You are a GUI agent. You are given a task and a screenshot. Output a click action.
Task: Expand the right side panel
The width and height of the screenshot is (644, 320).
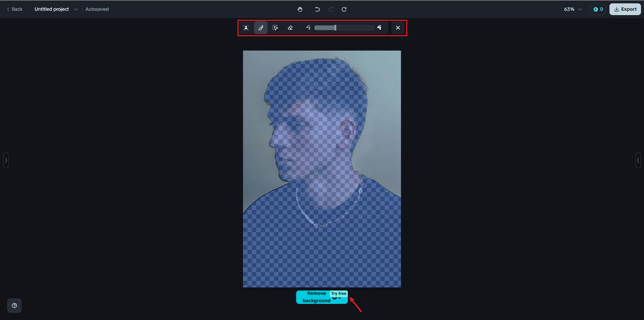click(x=638, y=160)
